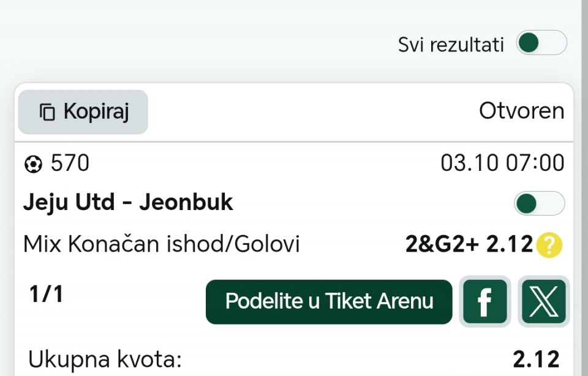This screenshot has width=588, height=376.
Task: Click the match date 03.10 07:00
Action: pyautogui.click(x=502, y=164)
